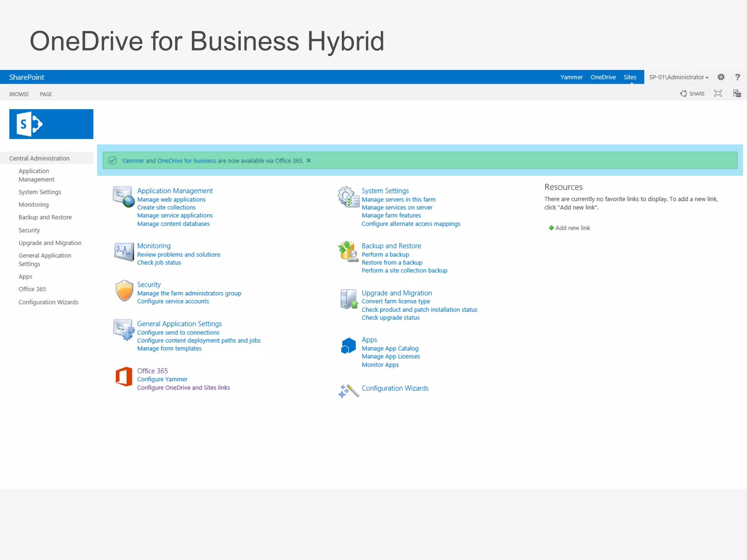Click the Security shield icon
Viewport: 747px width, 560px height.
point(124,291)
